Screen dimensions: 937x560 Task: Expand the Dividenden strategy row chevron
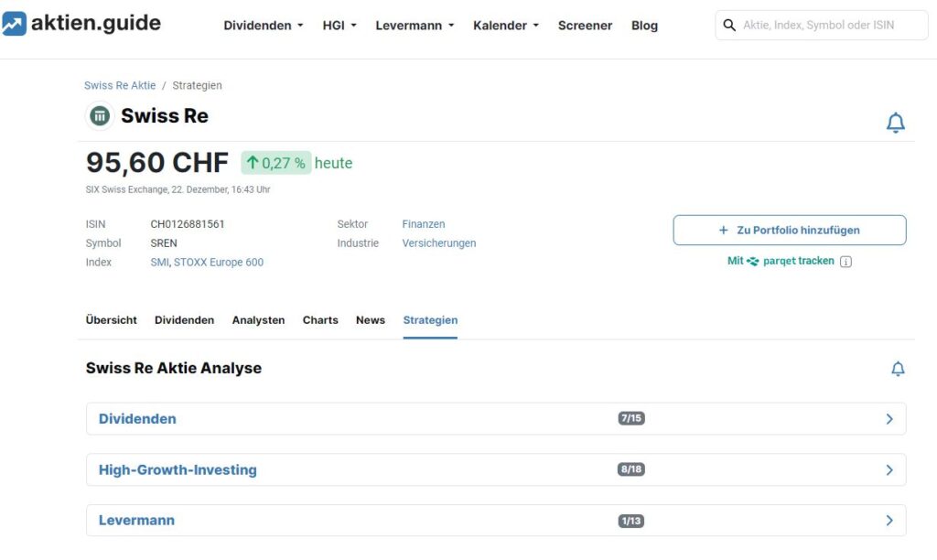[889, 419]
